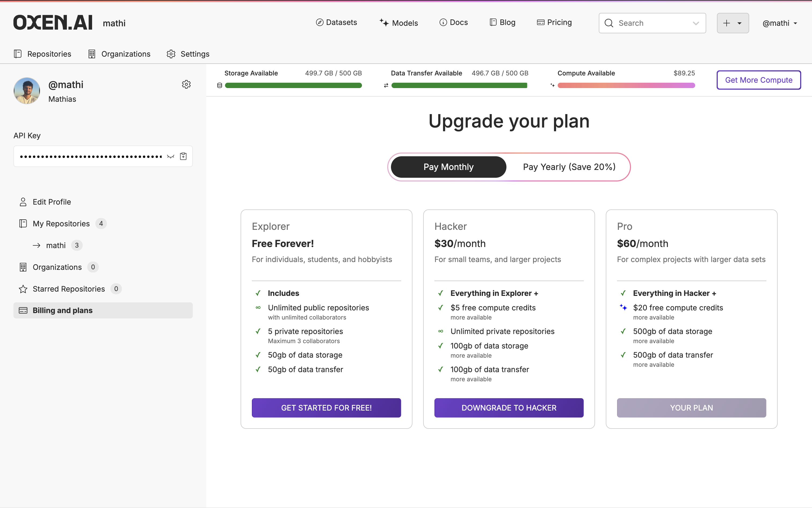The image size is (812, 508).
Task: Click the Get More Compute button
Action: click(x=758, y=80)
